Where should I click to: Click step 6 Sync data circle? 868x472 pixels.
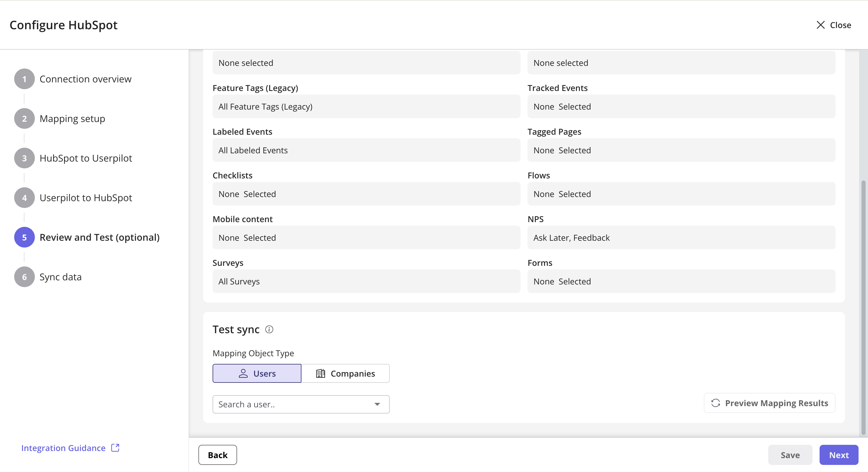[x=24, y=277]
